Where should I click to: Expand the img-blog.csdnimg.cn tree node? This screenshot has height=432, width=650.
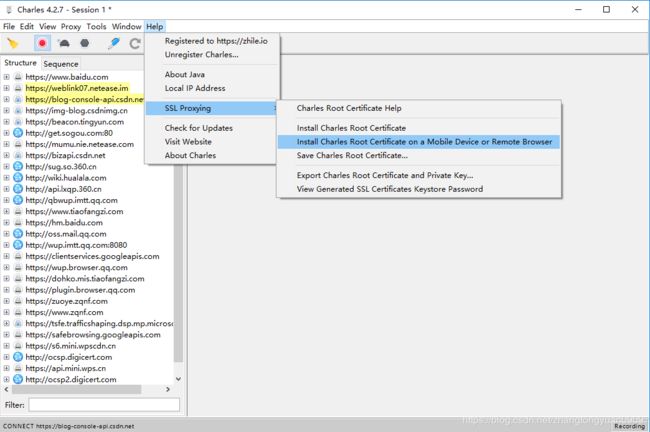coord(7,111)
